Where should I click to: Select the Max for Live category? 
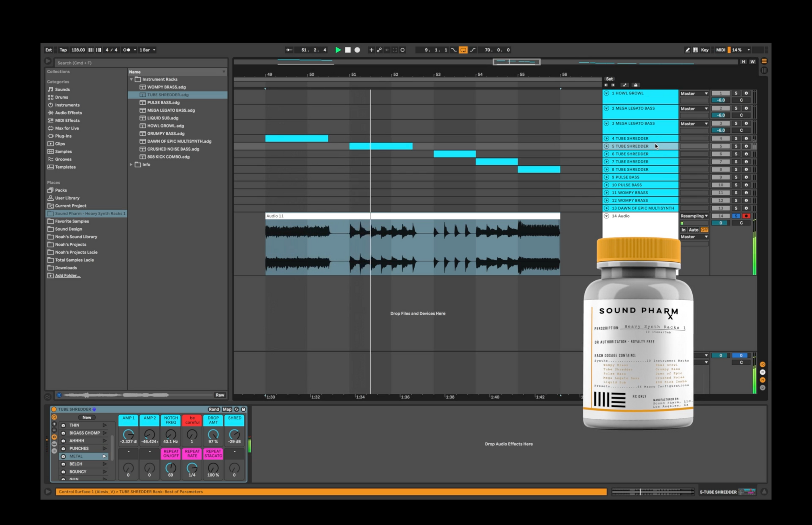(67, 128)
